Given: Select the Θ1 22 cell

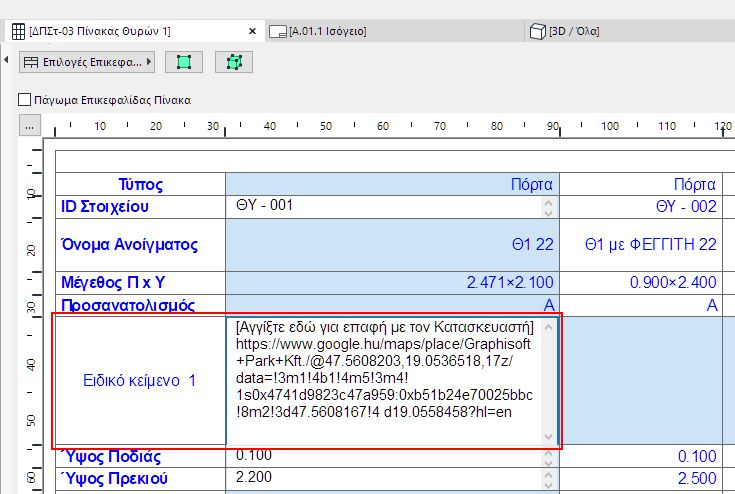Looking at the screenshot, I should [x=392, y=245].
